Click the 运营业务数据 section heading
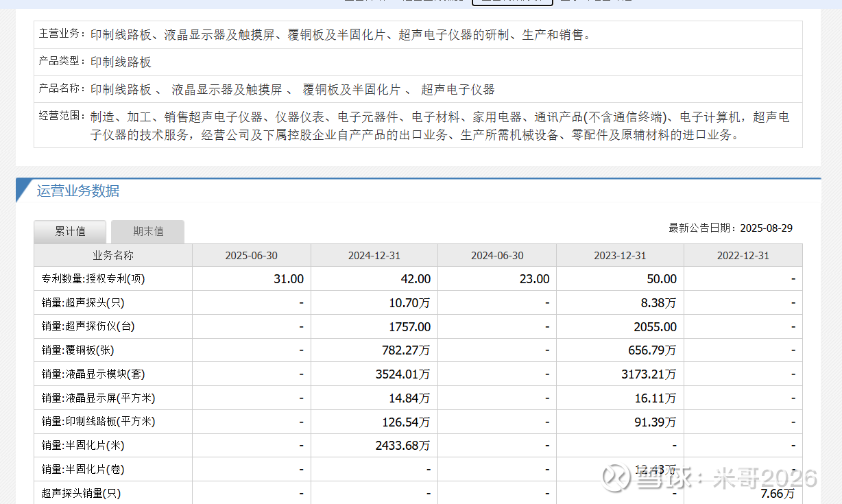This screenshot has height=504, width=842. click(x=78, y=191)
